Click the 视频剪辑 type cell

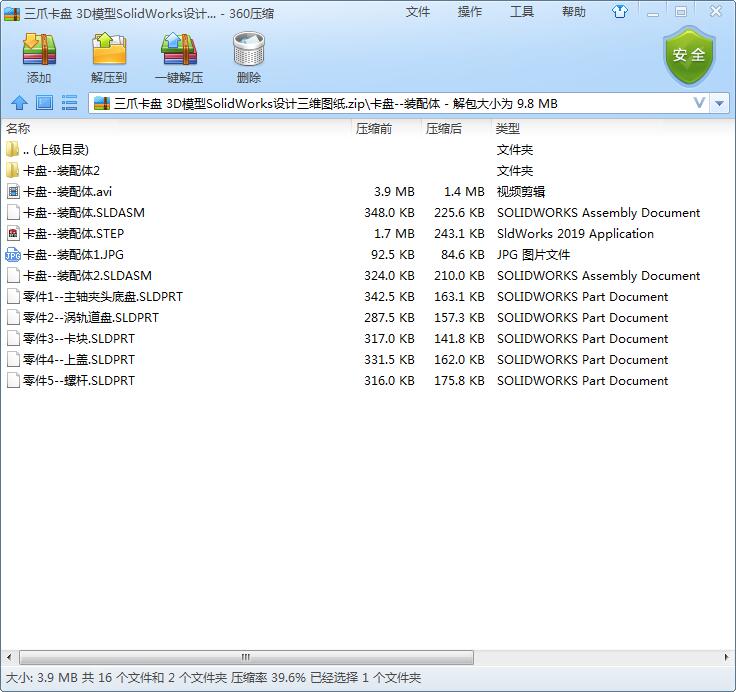point(521,192)
